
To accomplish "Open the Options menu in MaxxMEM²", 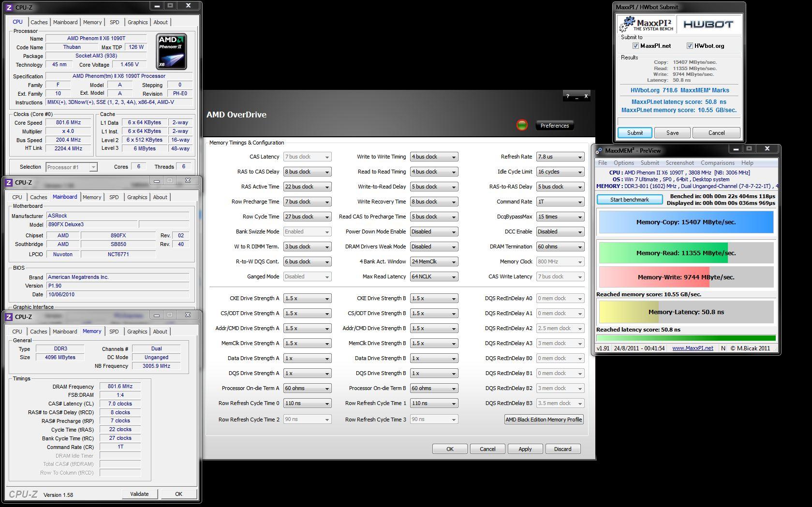I will pyautogui.click(x=624, y=163).
